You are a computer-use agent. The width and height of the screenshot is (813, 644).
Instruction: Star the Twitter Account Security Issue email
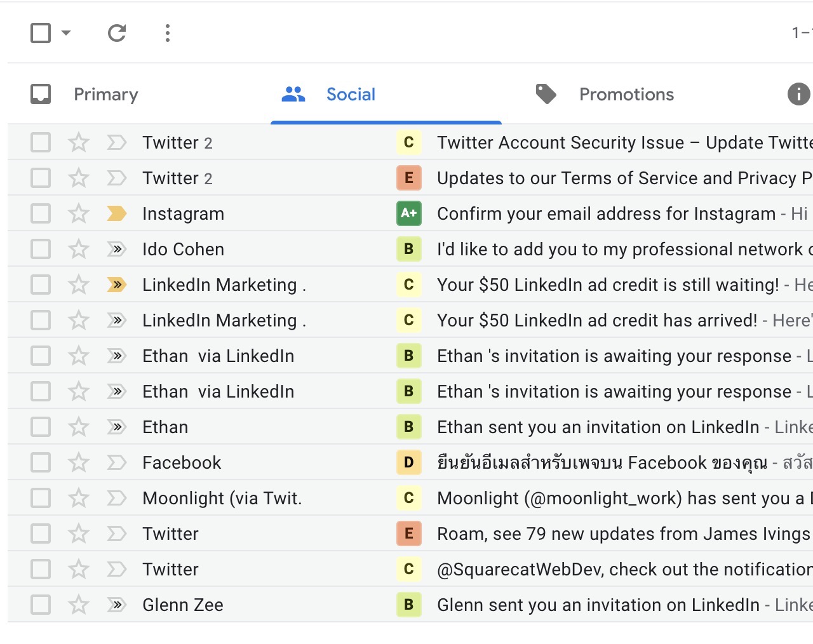coord(79,142)
